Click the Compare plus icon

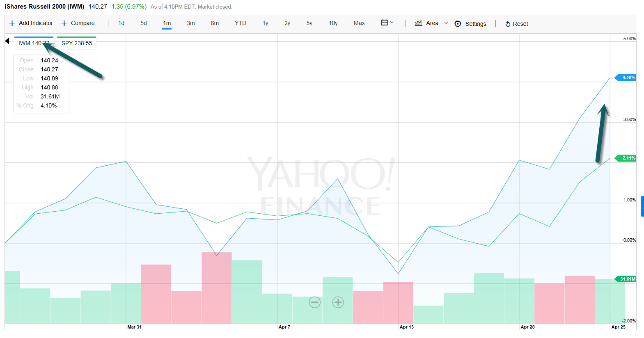pos(64,23)
